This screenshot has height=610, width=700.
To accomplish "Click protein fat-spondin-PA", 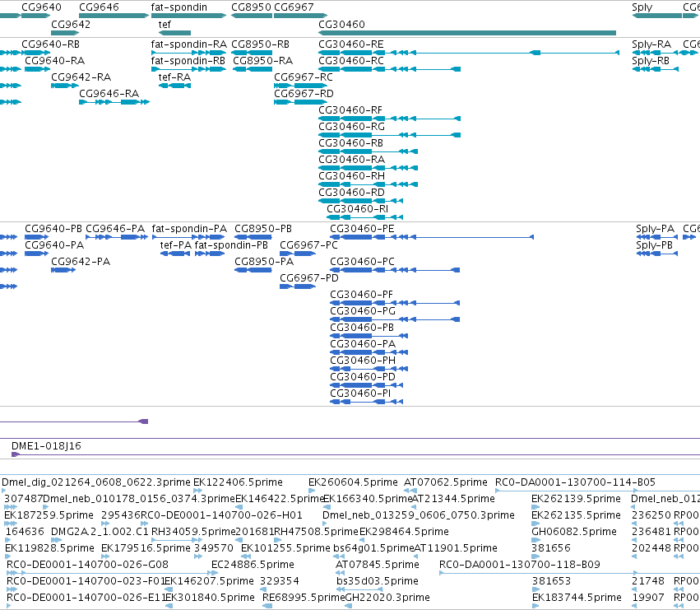I will pos(189,229).
